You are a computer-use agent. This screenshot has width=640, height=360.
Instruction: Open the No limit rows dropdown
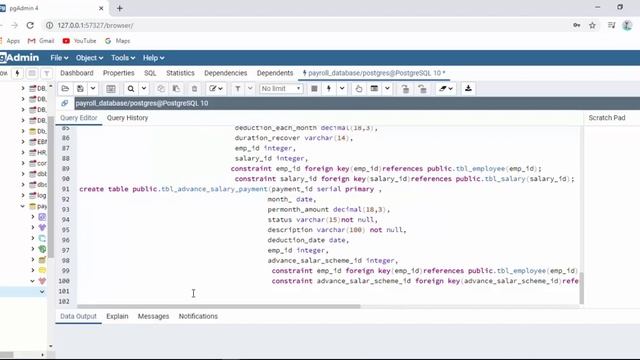tap(281, 89)
